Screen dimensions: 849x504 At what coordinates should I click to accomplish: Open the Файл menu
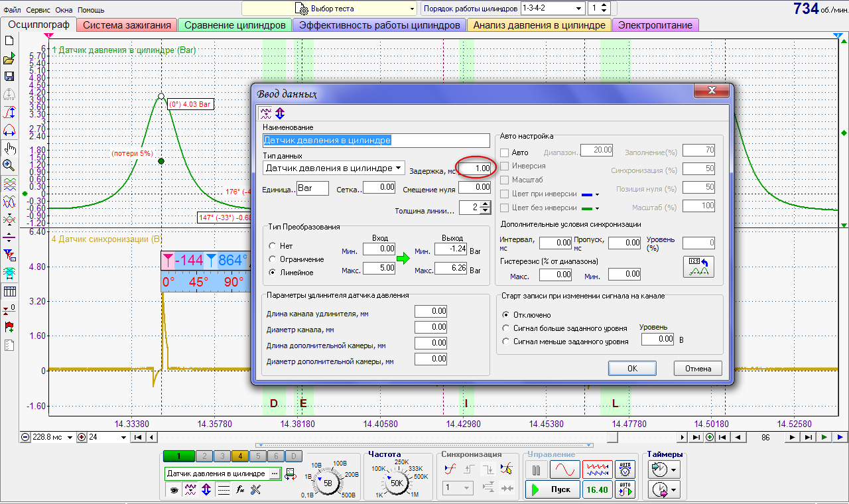click(x=11, y=11)
